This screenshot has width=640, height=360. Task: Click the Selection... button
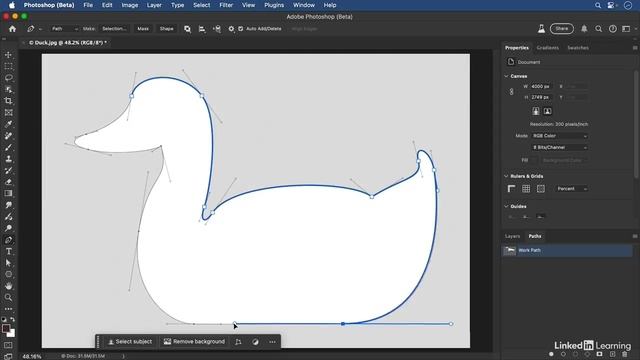coord(114,29)
